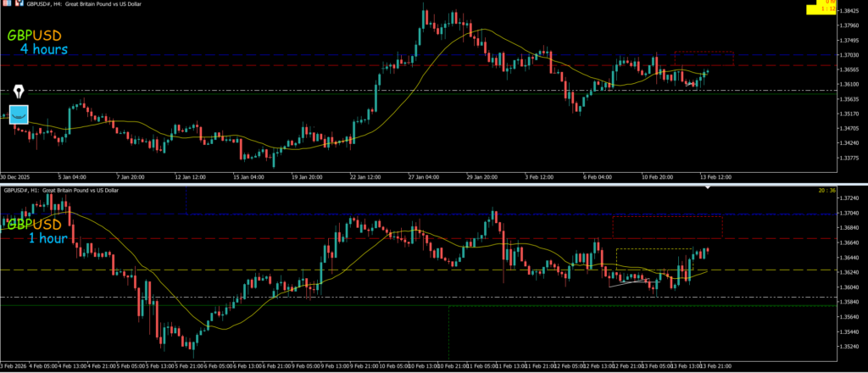Screen dimensions: 868x373
Task: Click the blue smile square icon
Action: click(x=19, y=114)
